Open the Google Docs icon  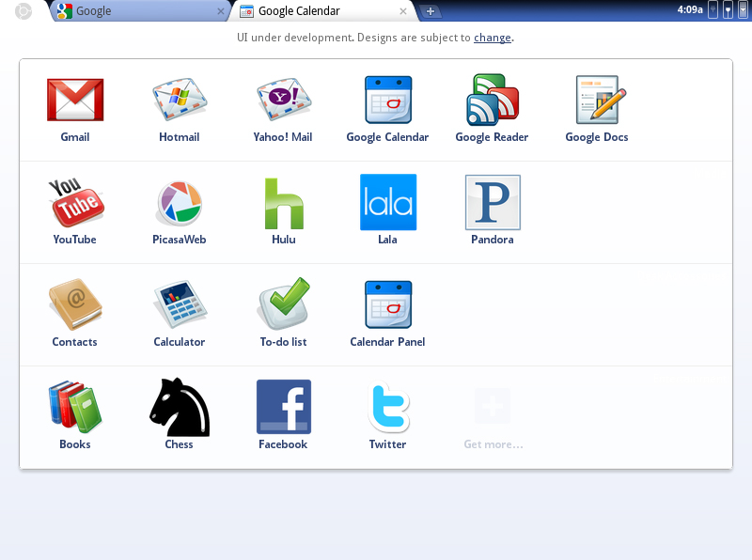[x=601, y=100]
